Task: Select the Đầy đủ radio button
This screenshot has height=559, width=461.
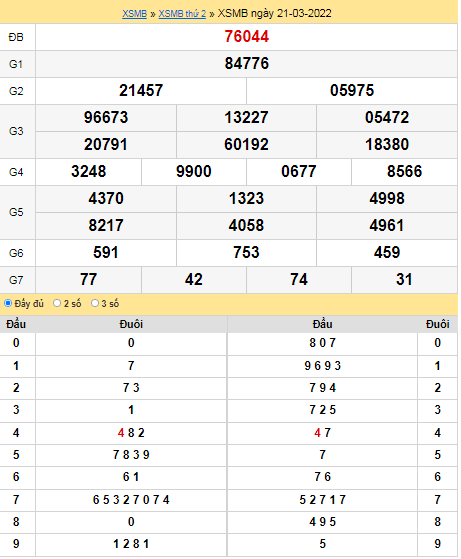Action: point(8,303)
